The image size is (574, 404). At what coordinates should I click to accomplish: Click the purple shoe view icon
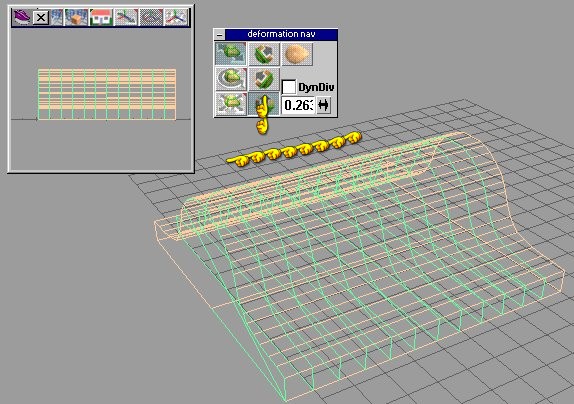[x=22, y=17]
